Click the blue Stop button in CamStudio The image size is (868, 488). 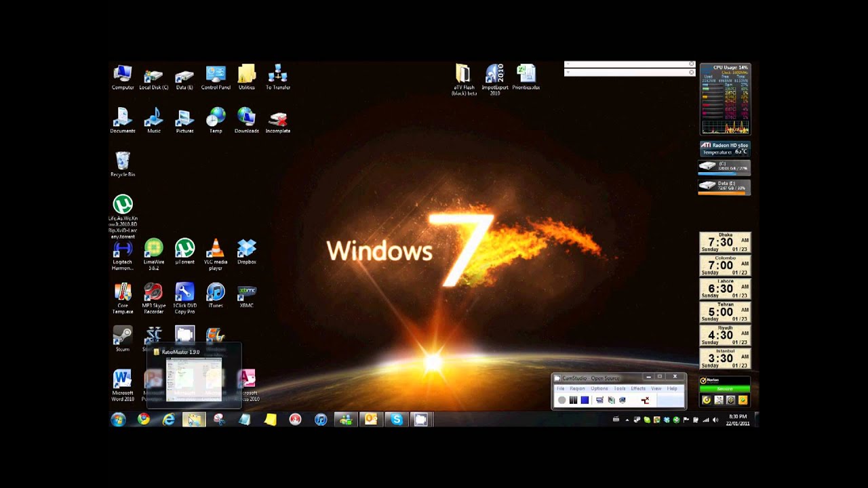pos(585,400)
